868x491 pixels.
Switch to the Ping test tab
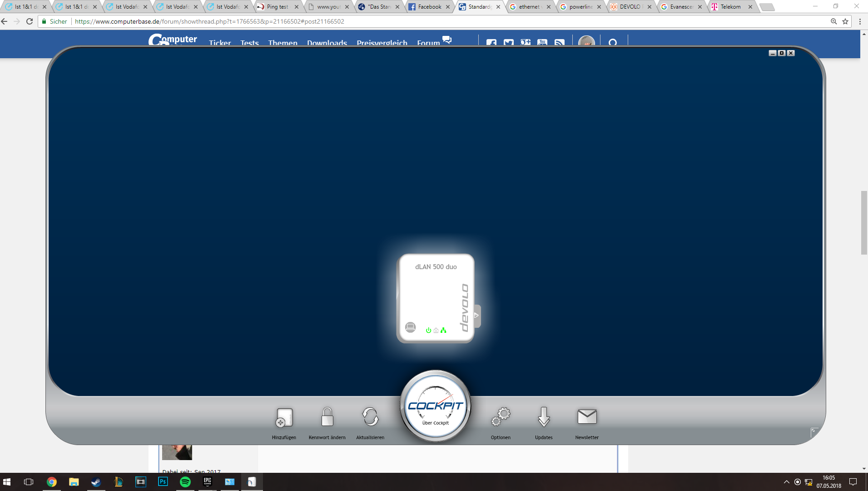pos(278,7)
